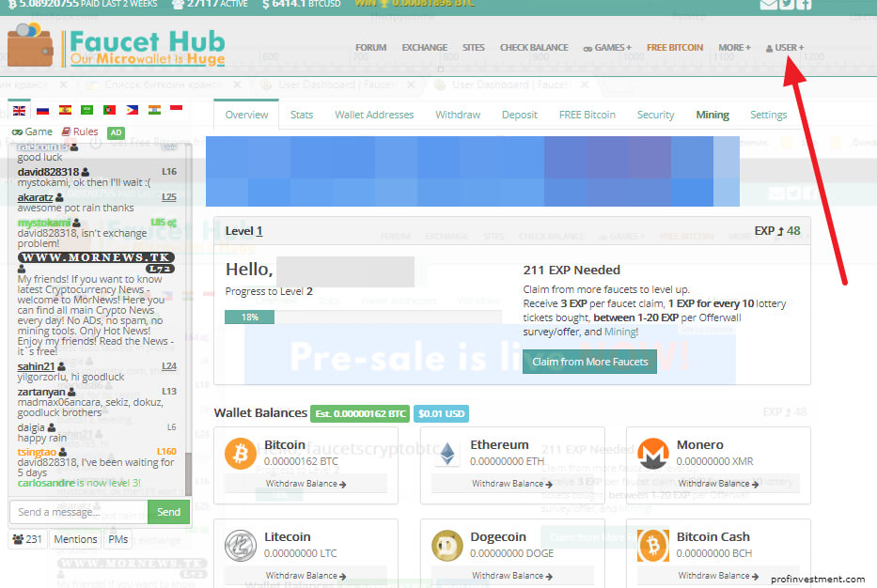Expand the GAMES + menu
The width and height of the screenshot is (877, 588).
[607, 48]
